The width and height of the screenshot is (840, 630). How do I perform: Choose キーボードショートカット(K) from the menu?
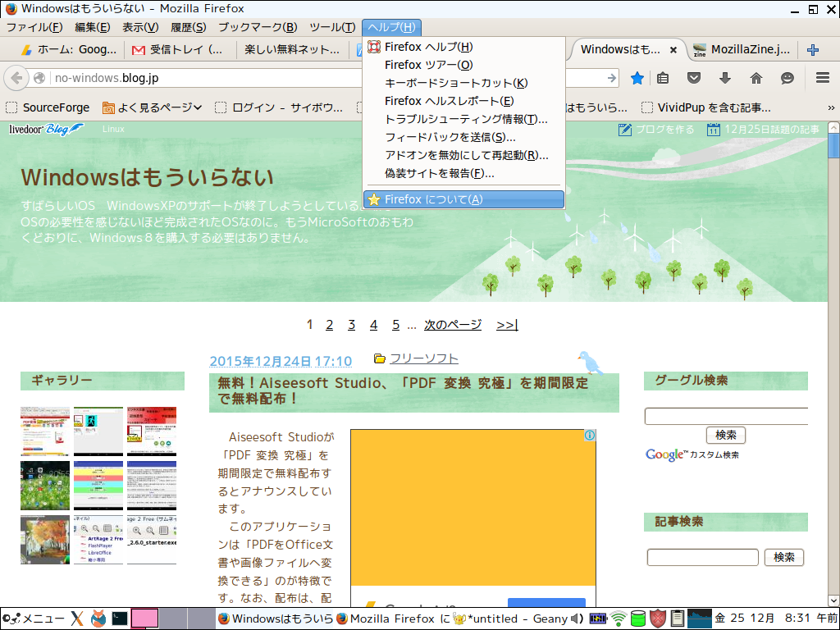click(x=464, y=83)
